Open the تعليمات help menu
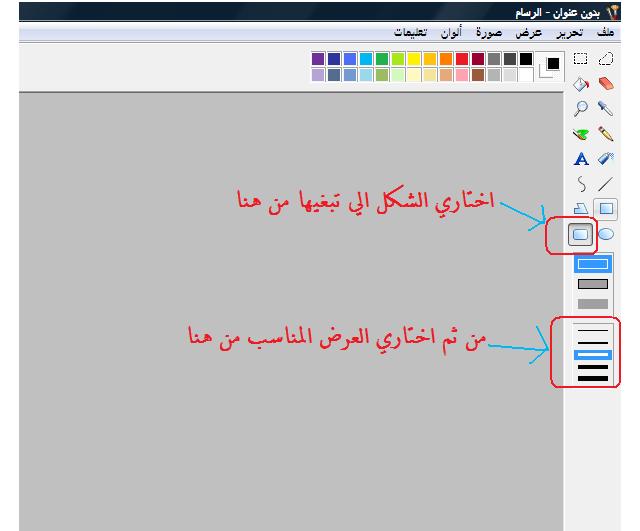 pyautogui.click(x=410, y=32)
